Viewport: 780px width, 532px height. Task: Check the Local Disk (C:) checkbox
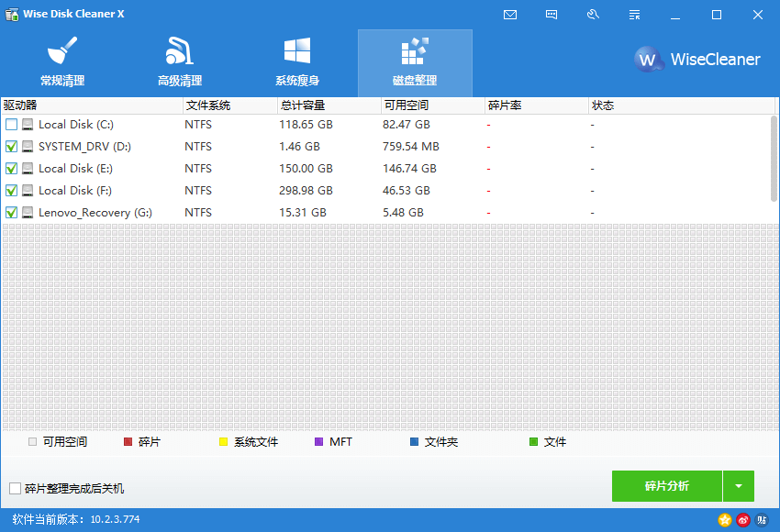coord(11,125)
